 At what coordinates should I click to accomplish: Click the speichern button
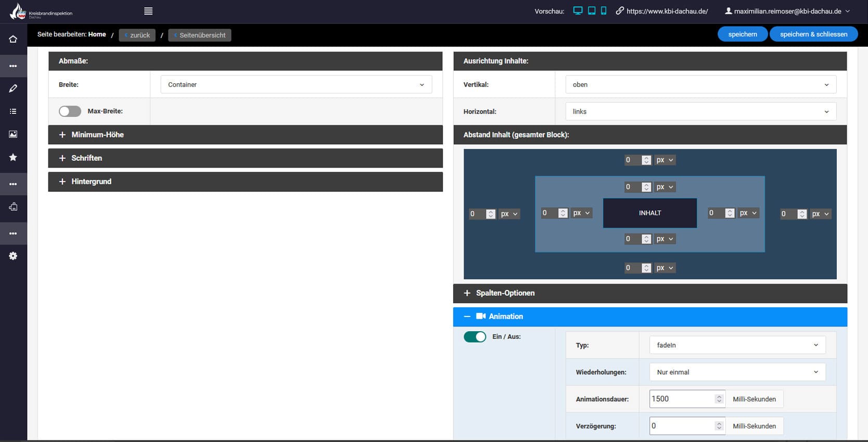(x=742, y=34)
